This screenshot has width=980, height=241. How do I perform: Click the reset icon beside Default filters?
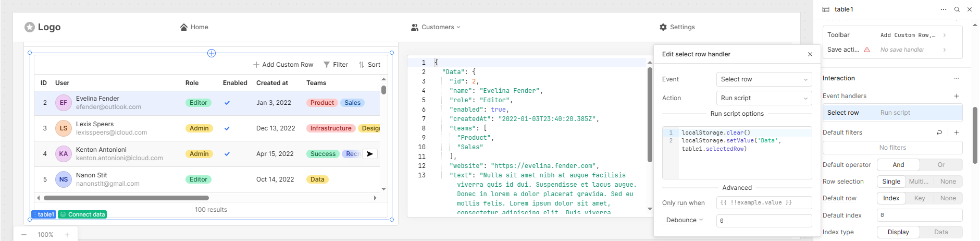(x=939, y=132)
